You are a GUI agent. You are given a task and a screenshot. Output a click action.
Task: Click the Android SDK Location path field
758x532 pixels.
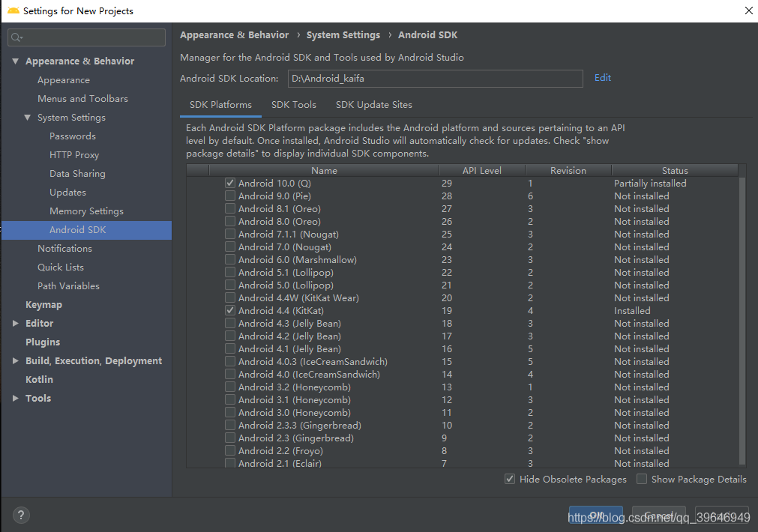click(435, 78)
